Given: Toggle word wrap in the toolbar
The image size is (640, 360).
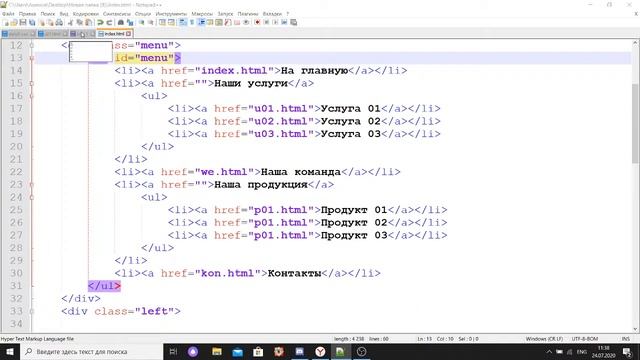Looking at the screenshot, I should click(x=182, y=22).
